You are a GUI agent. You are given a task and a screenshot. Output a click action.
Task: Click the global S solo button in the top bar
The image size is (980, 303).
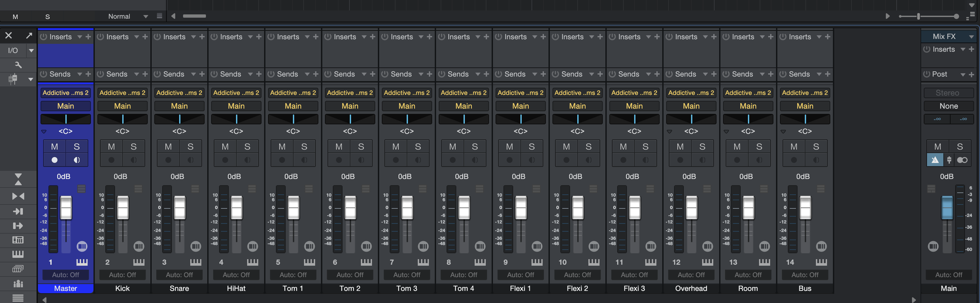[x=47, y=16]
